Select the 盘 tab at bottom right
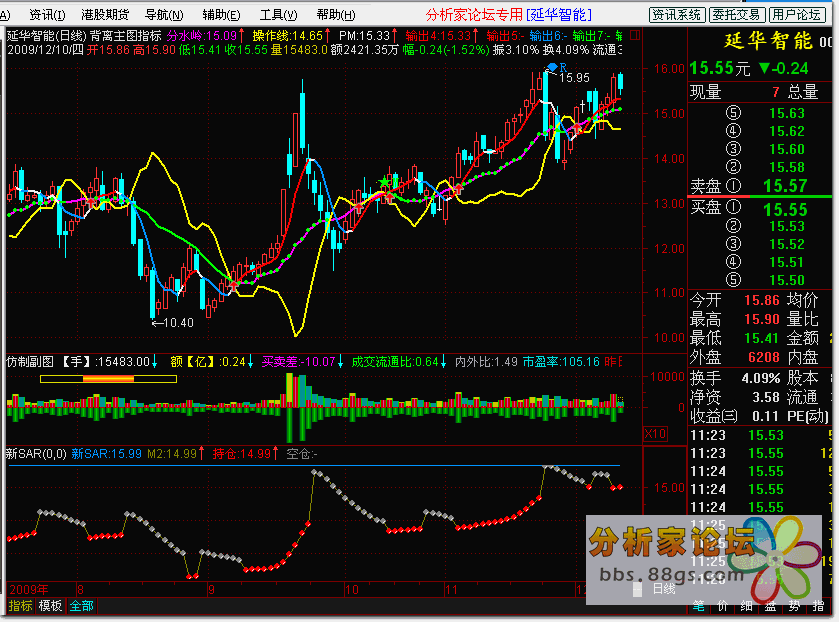 pyautogui.click(x=771, y=606)
